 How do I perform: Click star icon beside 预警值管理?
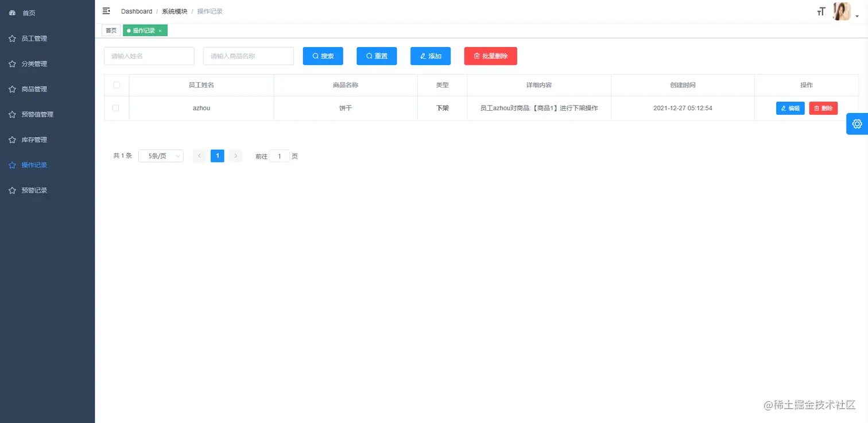click(12, 114)
